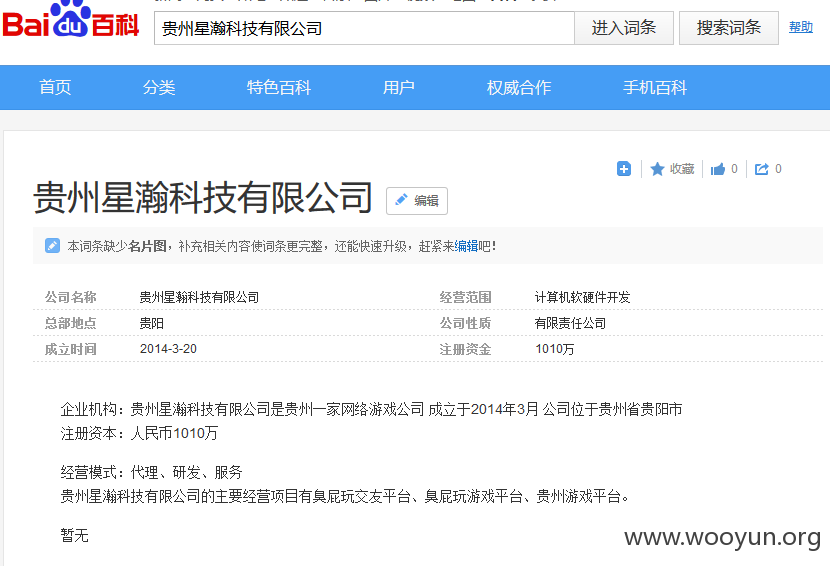Click the pencil icon in the notice bar
830x566 pixels.
52,246
